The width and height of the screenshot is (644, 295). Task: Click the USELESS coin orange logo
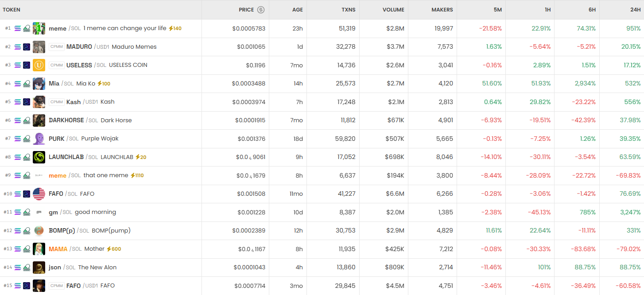click(x=39, y=65)
